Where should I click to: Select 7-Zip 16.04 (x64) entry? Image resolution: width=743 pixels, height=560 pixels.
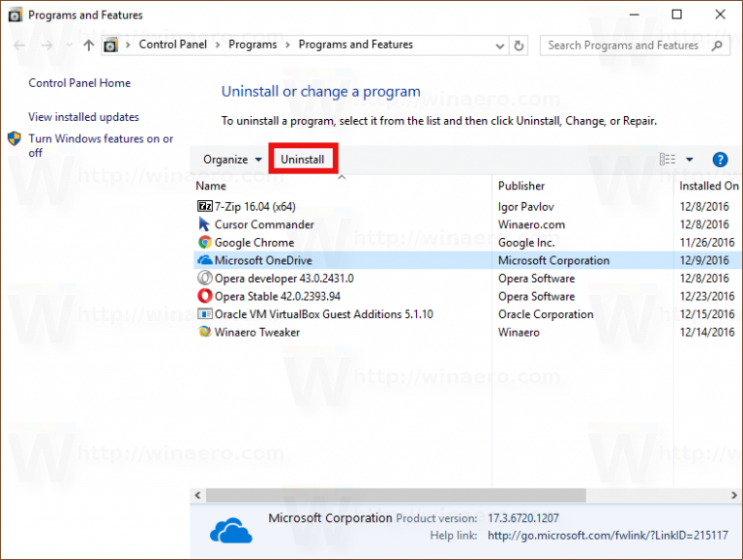(255, 207)
